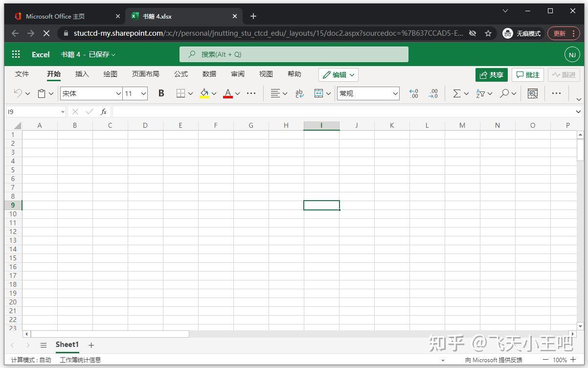The height and width of the screenshot is (368, 588).
Task: Apply yellow fill color to the cell
Action: click(204, 93)
